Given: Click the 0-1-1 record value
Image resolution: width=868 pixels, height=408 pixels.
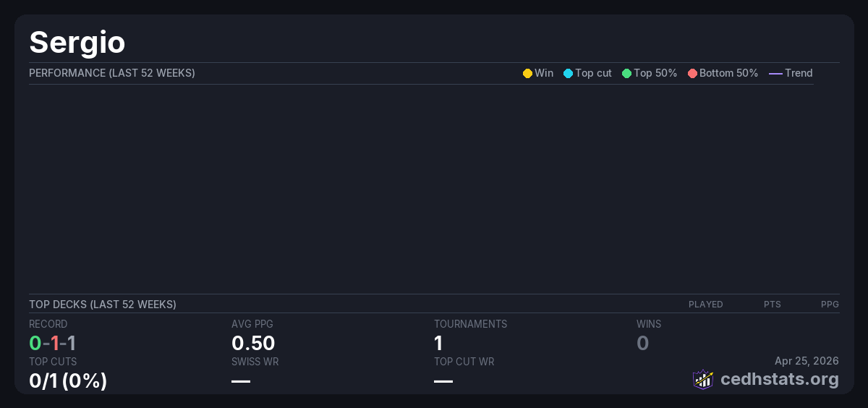Looking at the screenshot, I should point(53,343).
